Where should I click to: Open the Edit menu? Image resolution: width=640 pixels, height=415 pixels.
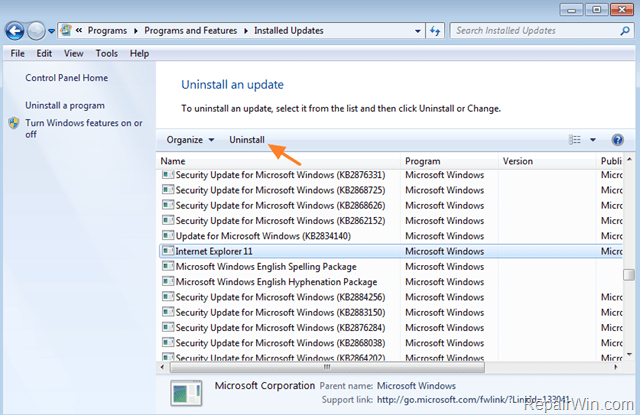click(x=44, y=53)
